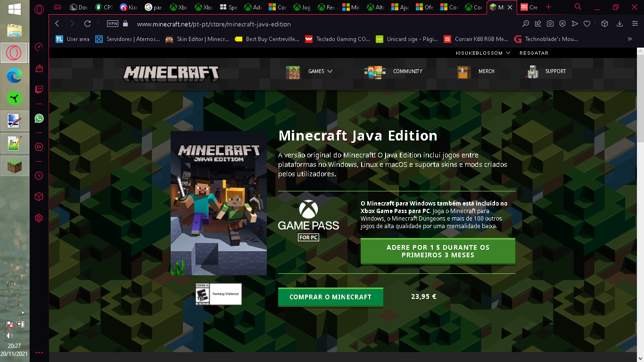Open the COMMUNITY menu
Viewport: 644px width, 362px height.
pyautogui.click(x=393, y=72)
